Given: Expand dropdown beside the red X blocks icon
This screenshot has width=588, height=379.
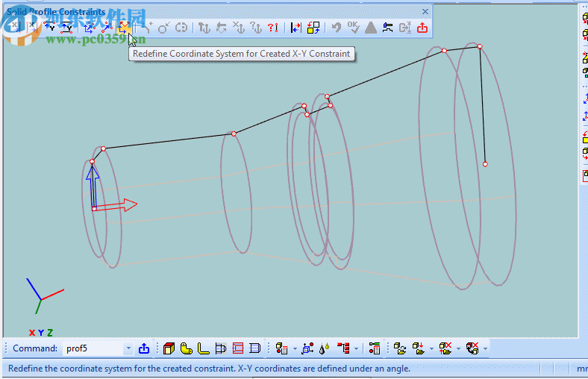Looking at the screenshot, I should pos(458,348).
